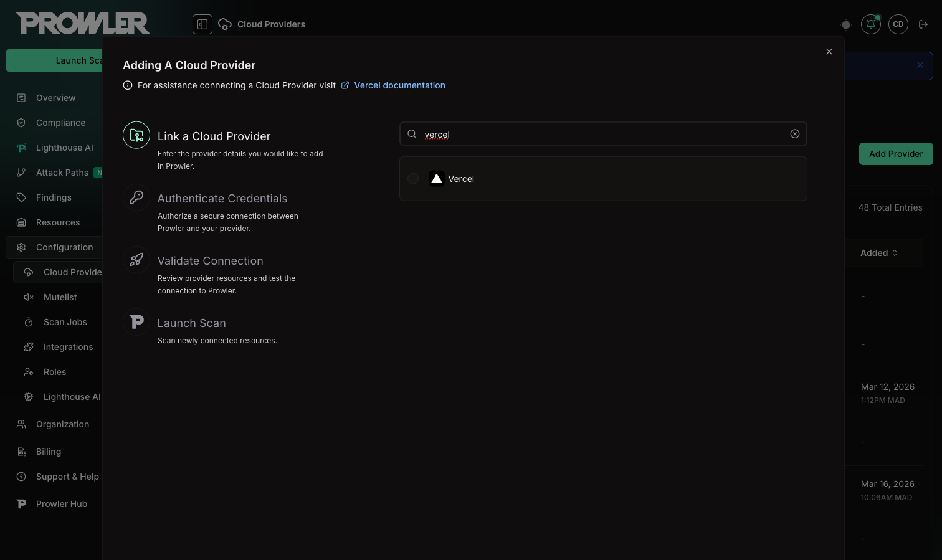Image resolution: width=942 pixels, height=560 pixels.
Task: Open Findings in the sidebar
Action: pyautogui.click(x=54, y=197)
